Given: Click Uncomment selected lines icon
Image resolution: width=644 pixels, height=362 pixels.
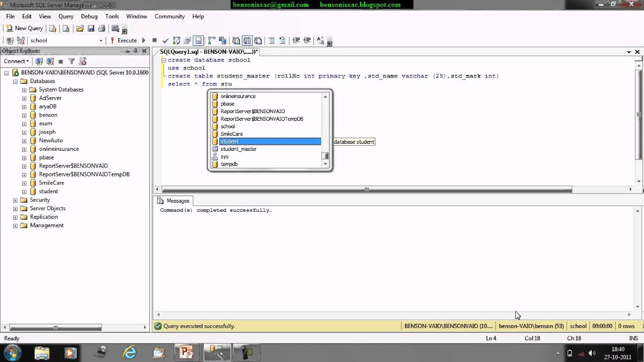Looking at the screenshot, I should coord(282,40).
